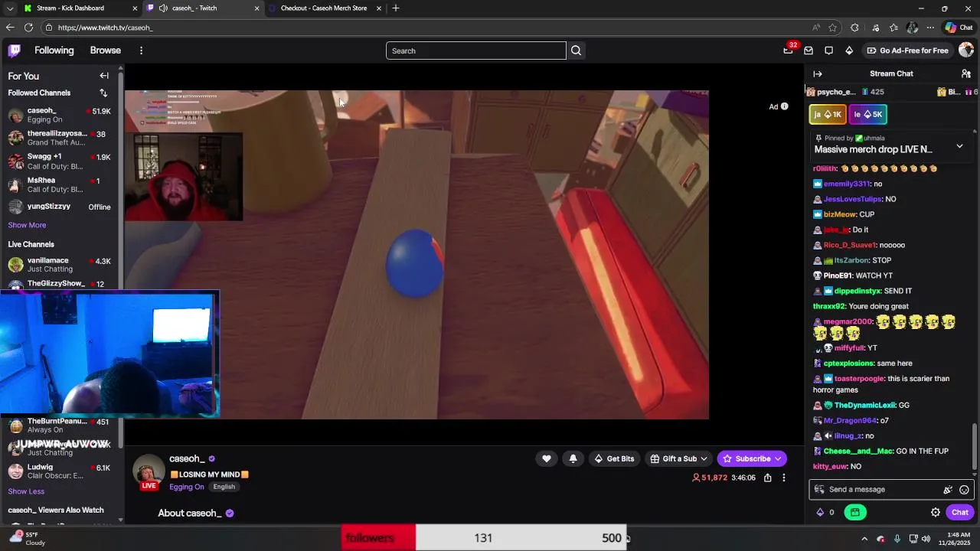Open chat settings gear

(936, 513)
